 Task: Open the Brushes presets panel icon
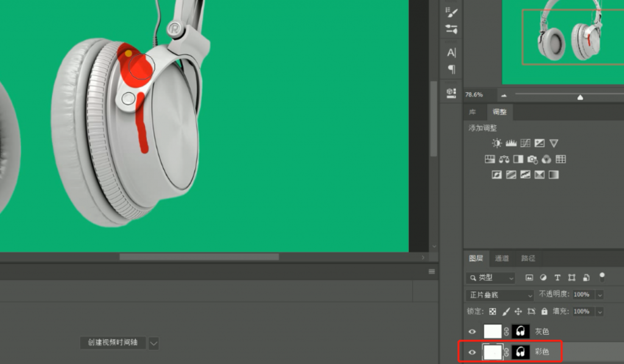coord(452,29)
